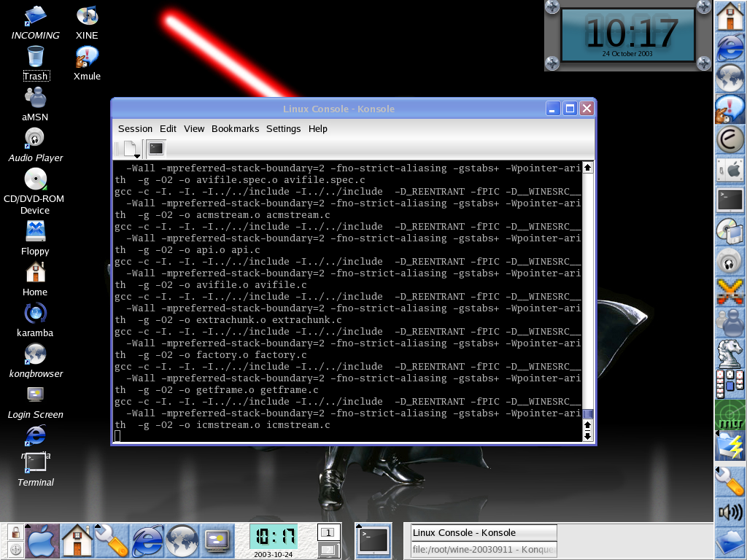Open the Help menu in Konsole
Viewport: 747px width, 560px height.
318,128
